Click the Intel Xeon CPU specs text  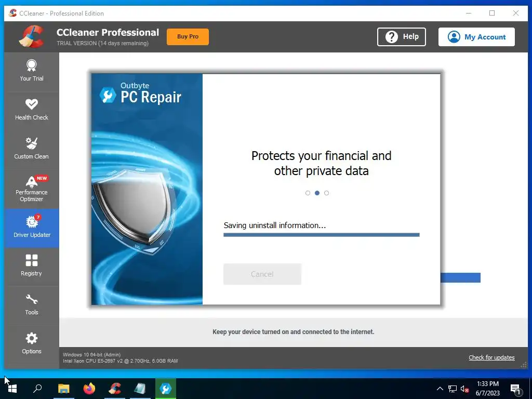pos(120,361)
